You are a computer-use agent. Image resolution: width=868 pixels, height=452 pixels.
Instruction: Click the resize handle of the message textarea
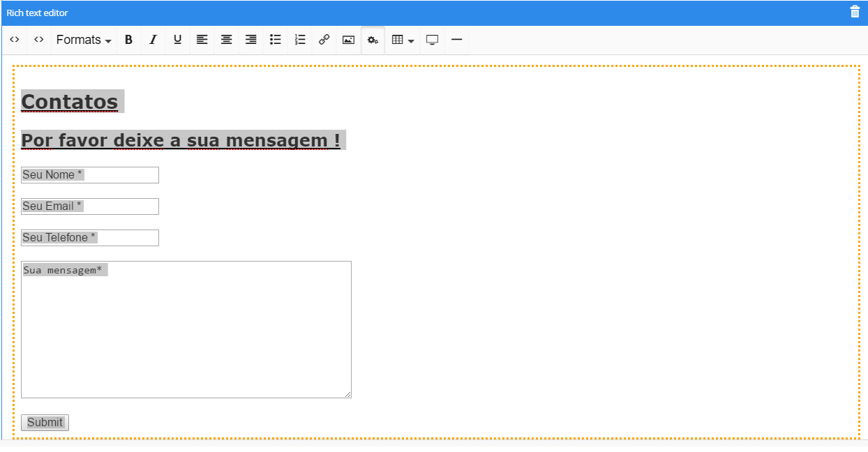[x=347, y=394]
